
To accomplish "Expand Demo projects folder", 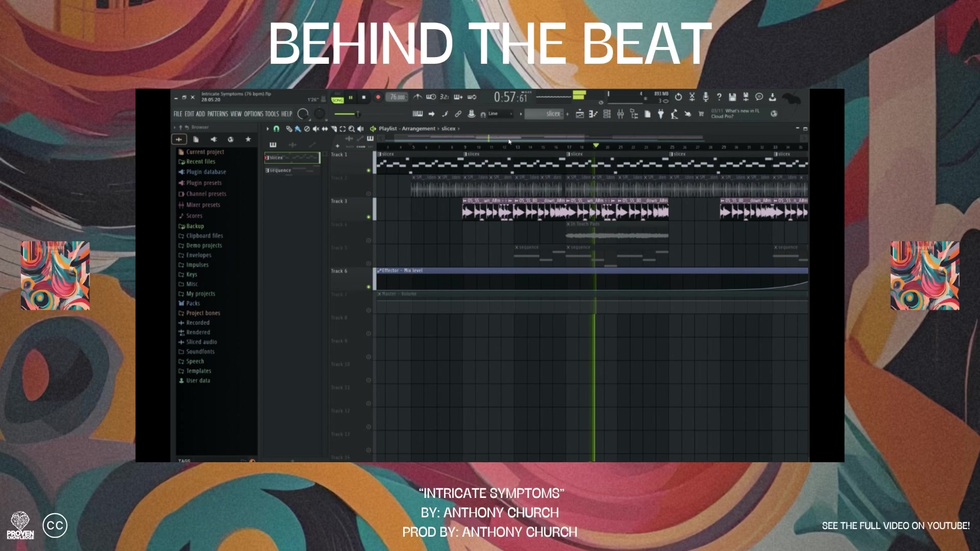I will pyautogui.click(x=200, y=245).
